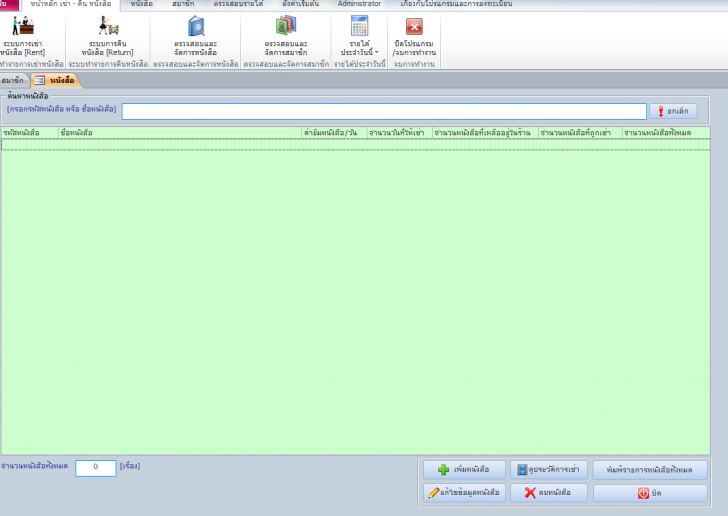Switch to the books document tab
This screenshot has height=516, width=728.
[x=55, y=81]
